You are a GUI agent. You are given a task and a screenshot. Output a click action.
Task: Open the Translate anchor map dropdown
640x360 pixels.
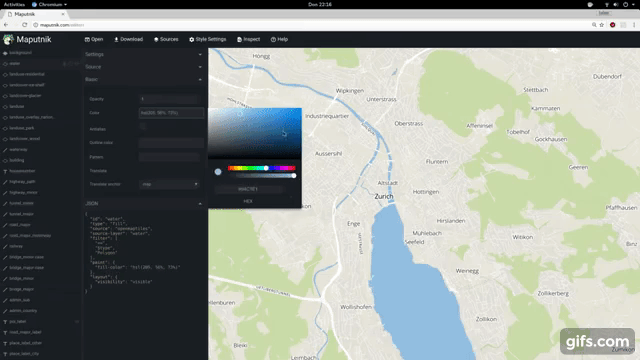169,184
